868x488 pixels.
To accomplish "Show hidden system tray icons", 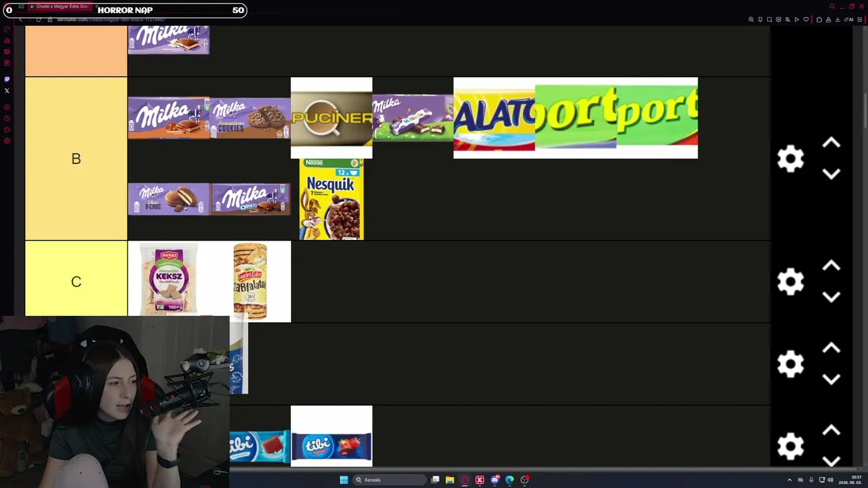I will tap(789, 480).
